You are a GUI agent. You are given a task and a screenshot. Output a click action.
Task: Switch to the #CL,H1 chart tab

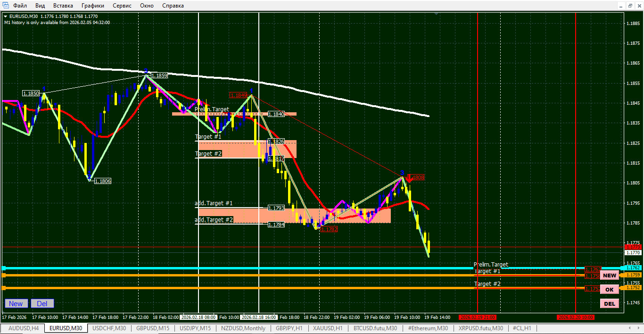[522, 328]
